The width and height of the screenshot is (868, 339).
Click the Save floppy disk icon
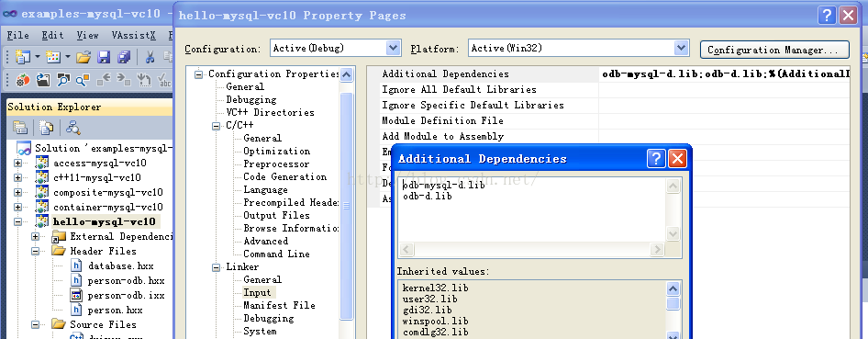coord(104,57)
